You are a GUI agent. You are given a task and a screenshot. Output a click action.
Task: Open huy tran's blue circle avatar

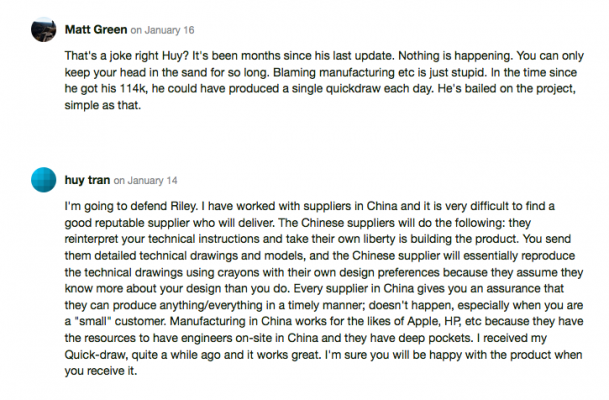[44, 180]
